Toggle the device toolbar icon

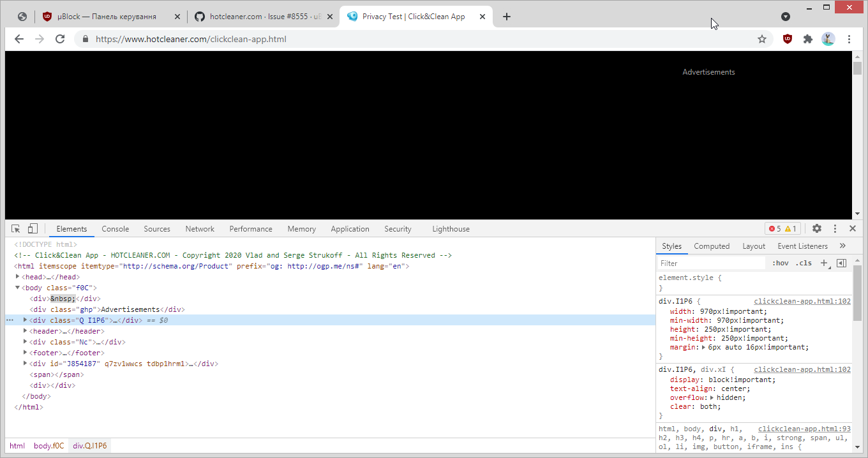33,228
